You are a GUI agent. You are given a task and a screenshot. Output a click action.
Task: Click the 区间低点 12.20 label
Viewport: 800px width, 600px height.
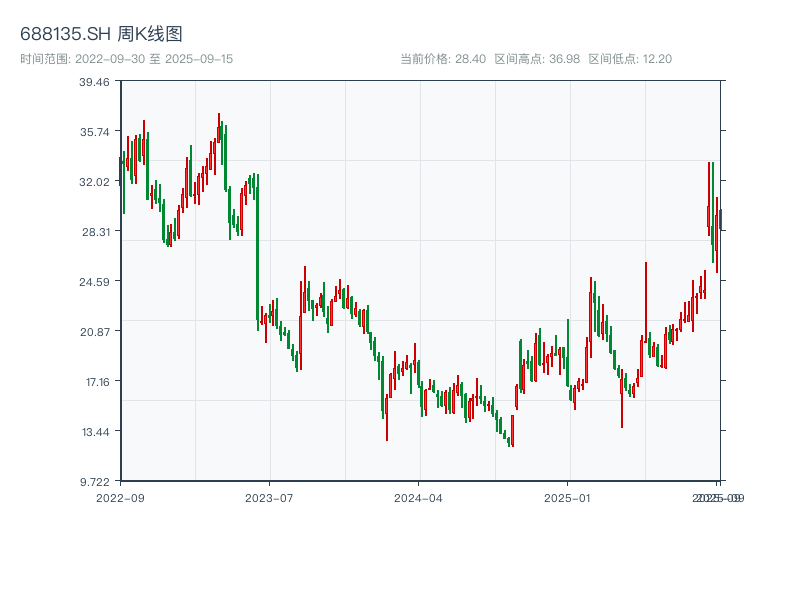tap(630, 59)
